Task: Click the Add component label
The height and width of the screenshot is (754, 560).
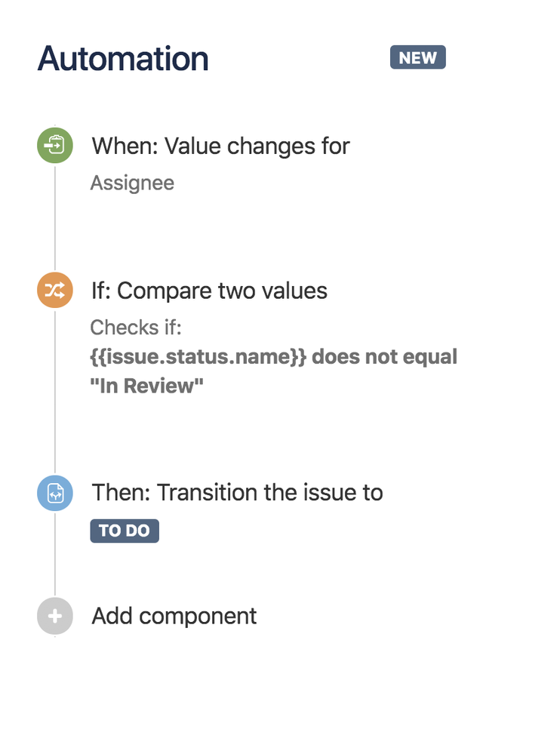Action: (173, 616)
